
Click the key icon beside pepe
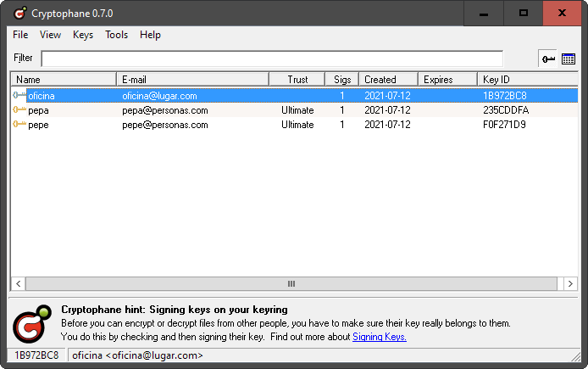click(19, 124)
